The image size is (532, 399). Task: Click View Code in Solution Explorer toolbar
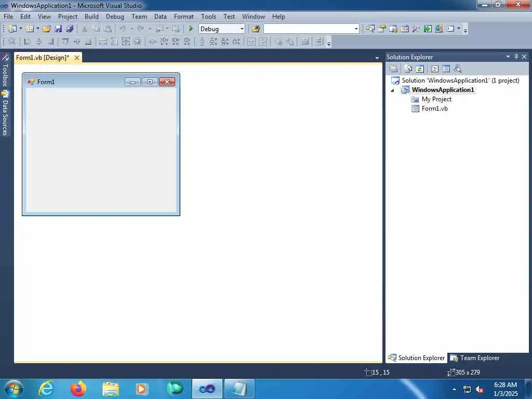pos(435,69)
